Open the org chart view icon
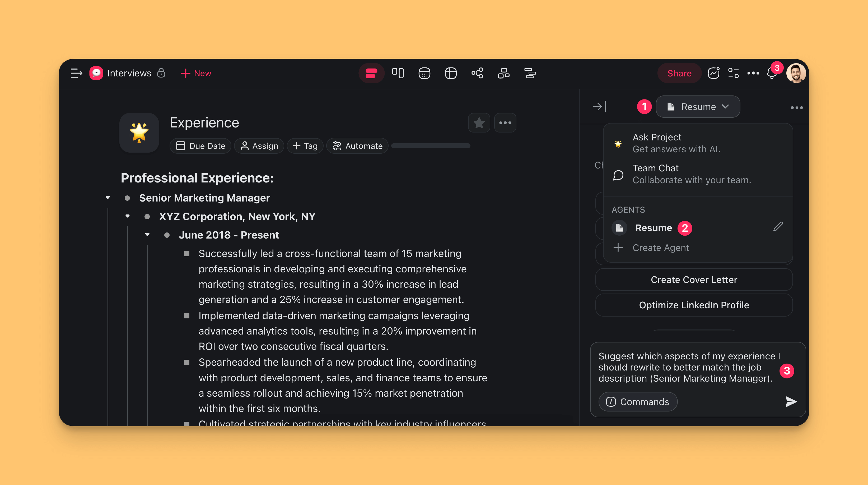 point(503,73)
